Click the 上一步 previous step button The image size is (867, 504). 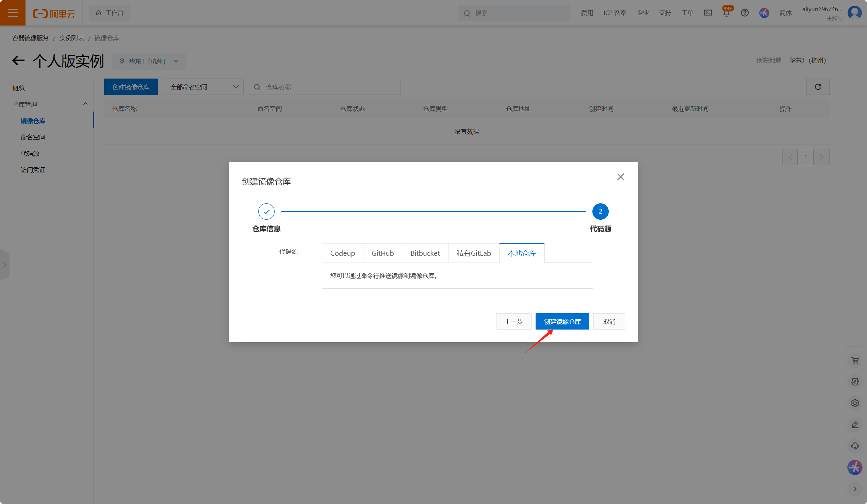click(x=513, y=321)
